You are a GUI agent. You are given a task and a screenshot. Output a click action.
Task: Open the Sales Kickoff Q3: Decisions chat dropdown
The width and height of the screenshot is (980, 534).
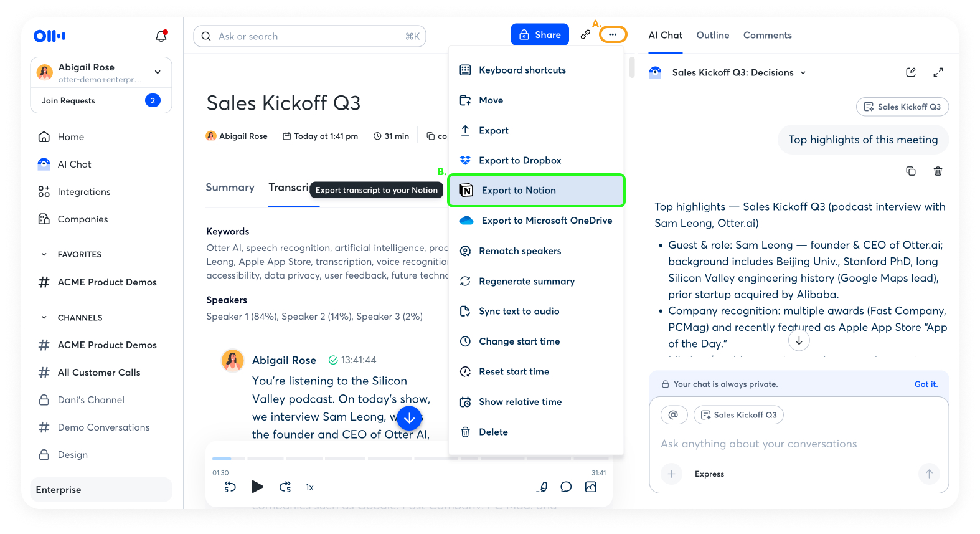coord(739,72)
